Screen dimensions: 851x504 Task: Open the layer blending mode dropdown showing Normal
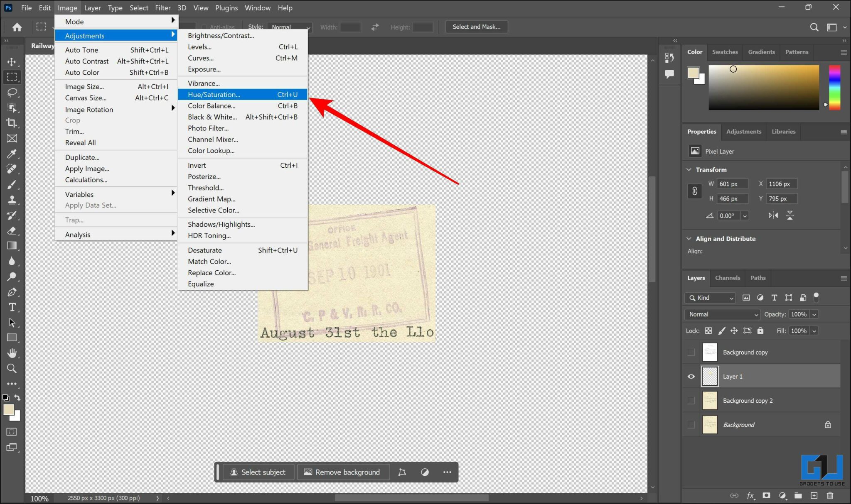(721, 314)
